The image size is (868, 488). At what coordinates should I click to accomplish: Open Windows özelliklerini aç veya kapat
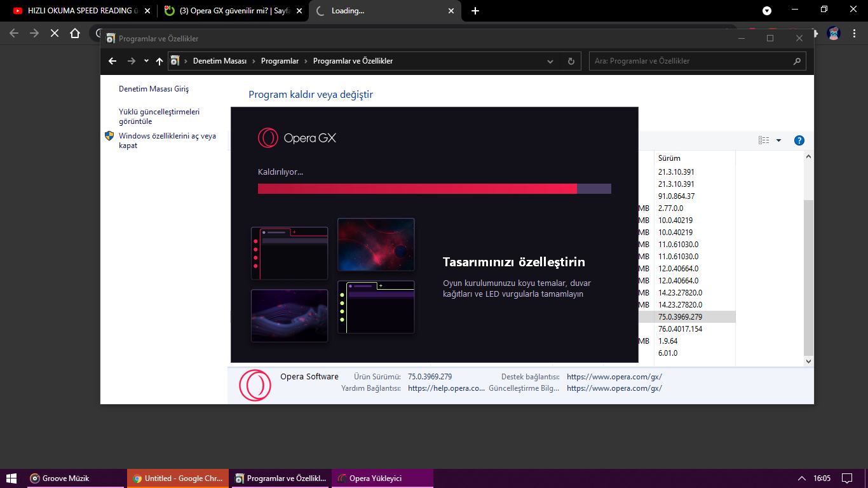pyautogui.click(x=167, y=140)
